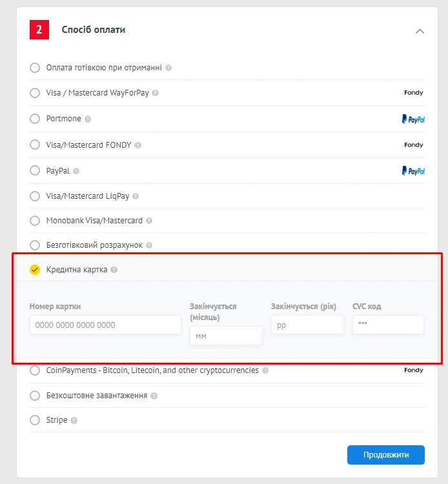Click help icon next to Stripe
Screen dimensions: 448x484
74,421
